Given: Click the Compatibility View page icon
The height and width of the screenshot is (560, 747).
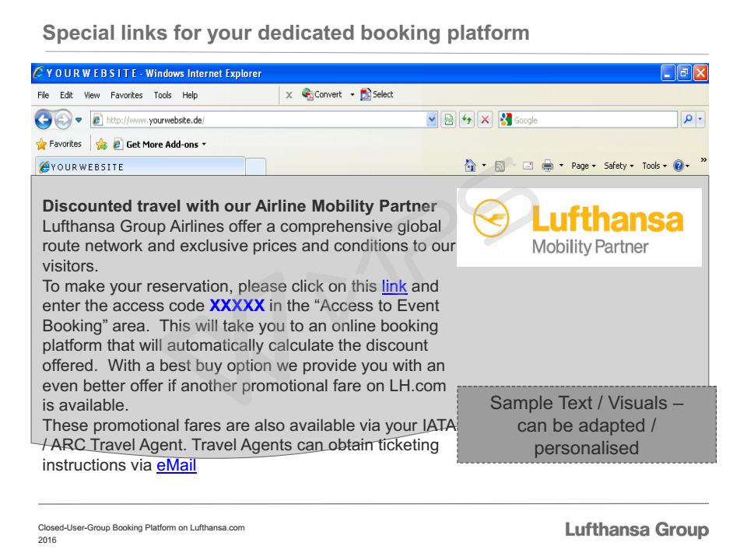Looking at the screenshot, I should pyautogui.click(x=448, y=120).
